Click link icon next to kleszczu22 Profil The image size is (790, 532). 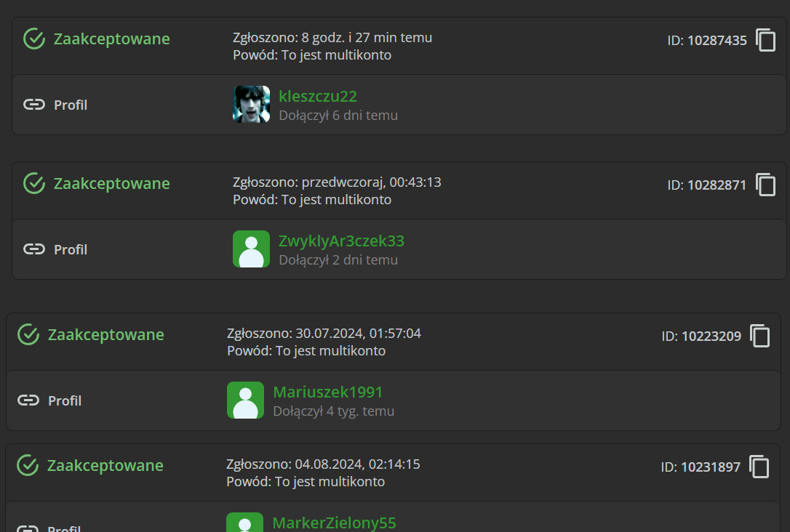click(x=34, y=105)
